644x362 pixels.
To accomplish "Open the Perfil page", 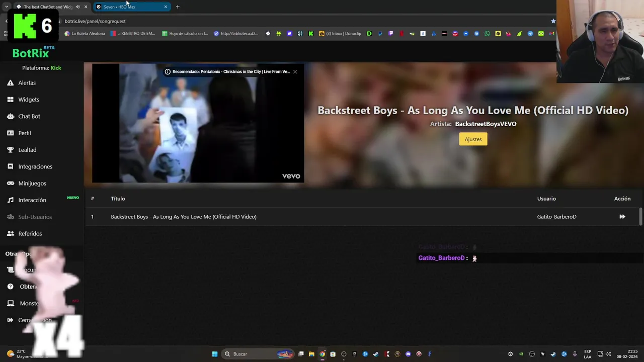I will 25,133.
